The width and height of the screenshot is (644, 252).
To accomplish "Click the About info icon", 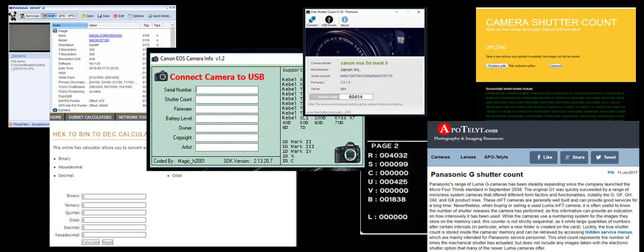I will click(345, 20).
